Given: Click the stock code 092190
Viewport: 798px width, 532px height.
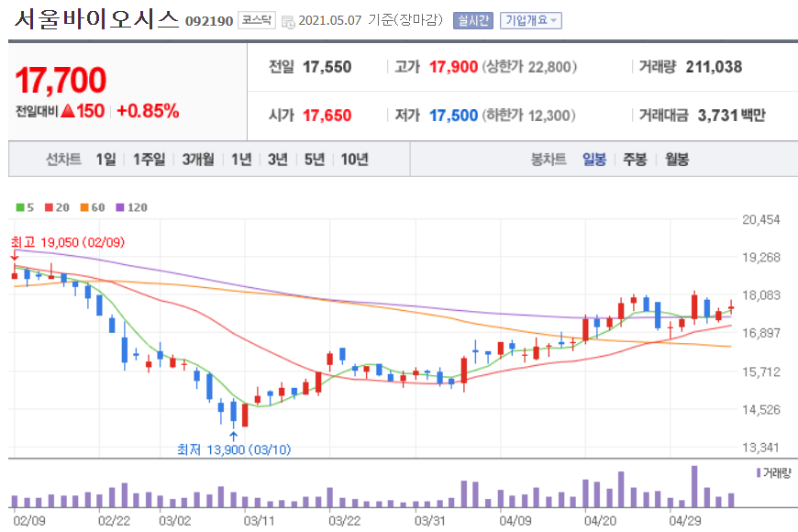Looking at the screenshot, I should coord(208,21).
